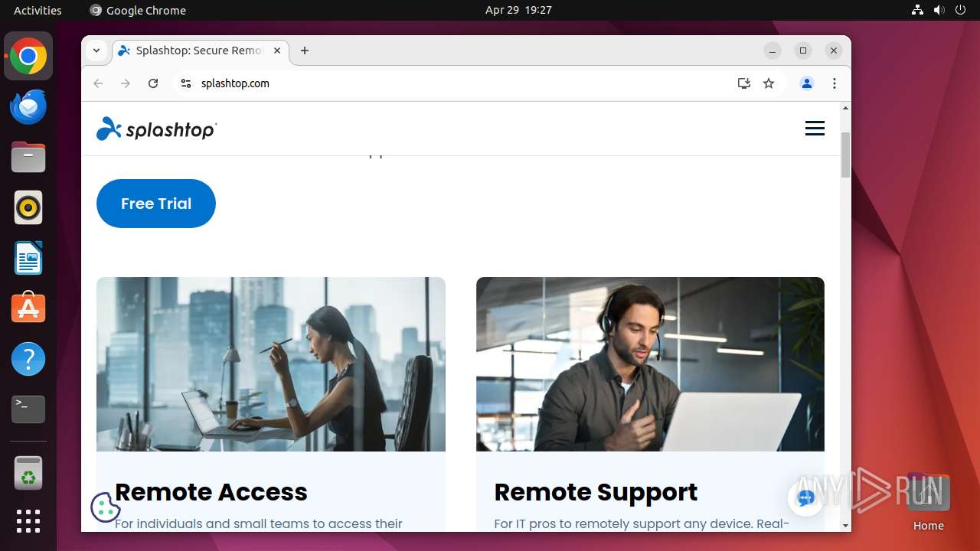
Task: Close the Splashtop tab
Action: pyautogui.click(x=277, y=51)
